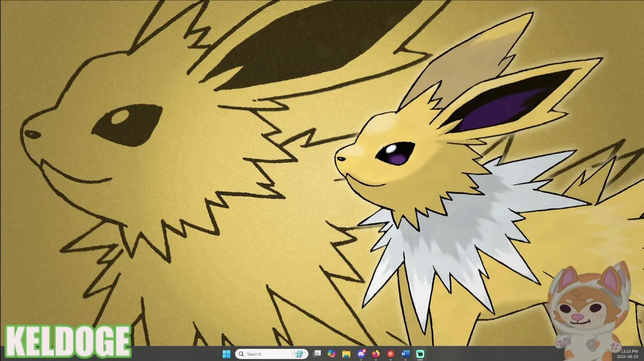Open Microsoft Word from the taskbar
The height and width of the screenshot is (361, 644).
[406, 354]
